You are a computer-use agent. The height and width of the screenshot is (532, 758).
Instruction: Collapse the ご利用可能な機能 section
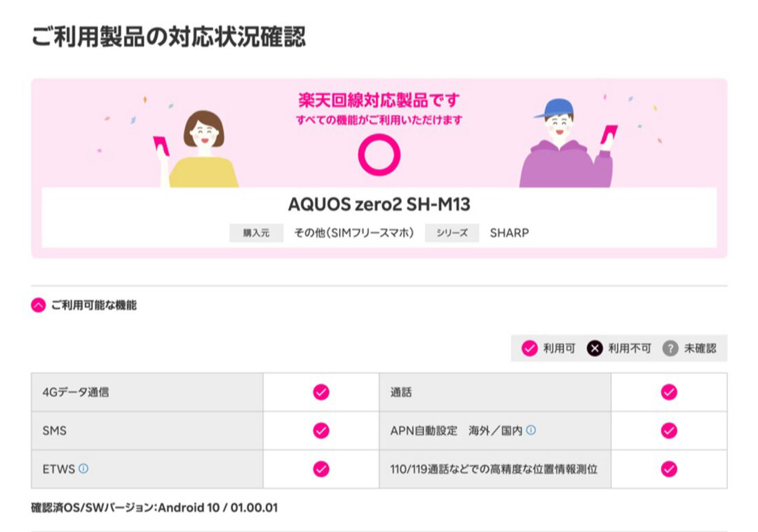38,305
